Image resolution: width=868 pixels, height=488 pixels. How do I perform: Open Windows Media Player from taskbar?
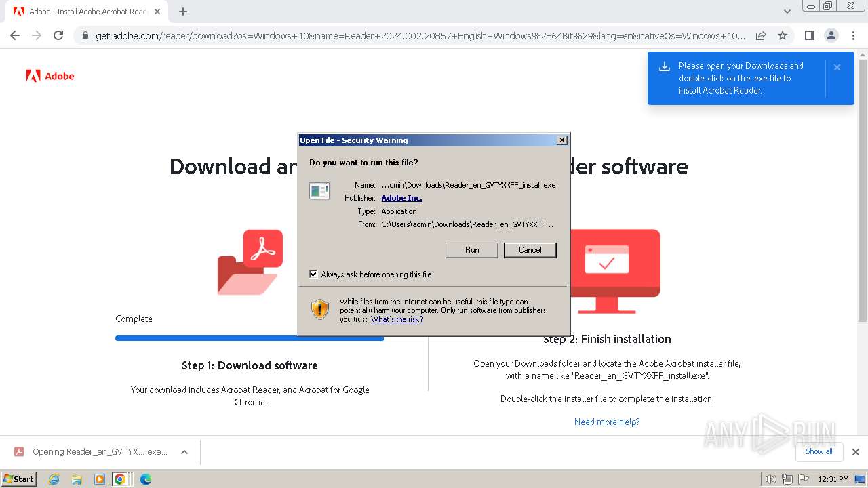[99, 479]
